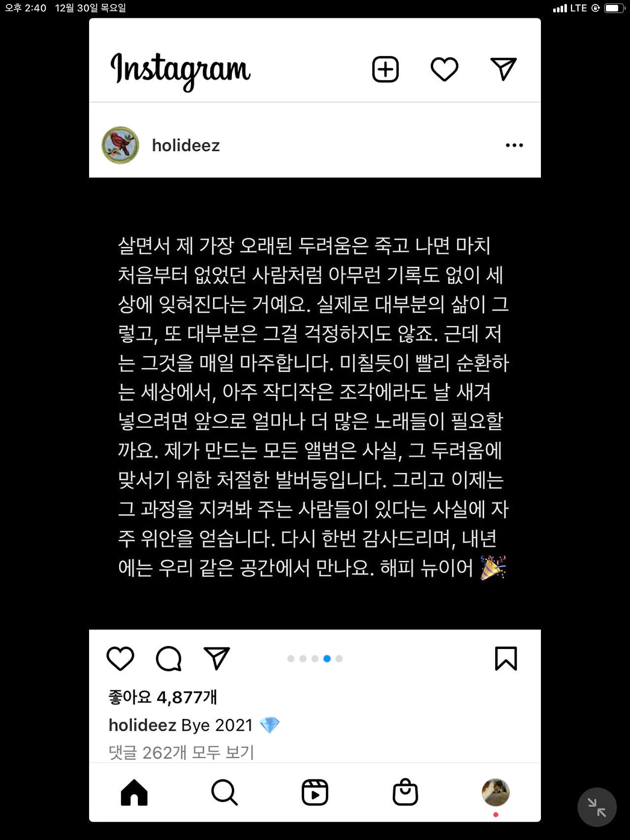Screen dimensions: 630x840
Task: Open activity notifications heart icon
Action: coord(444,69)
